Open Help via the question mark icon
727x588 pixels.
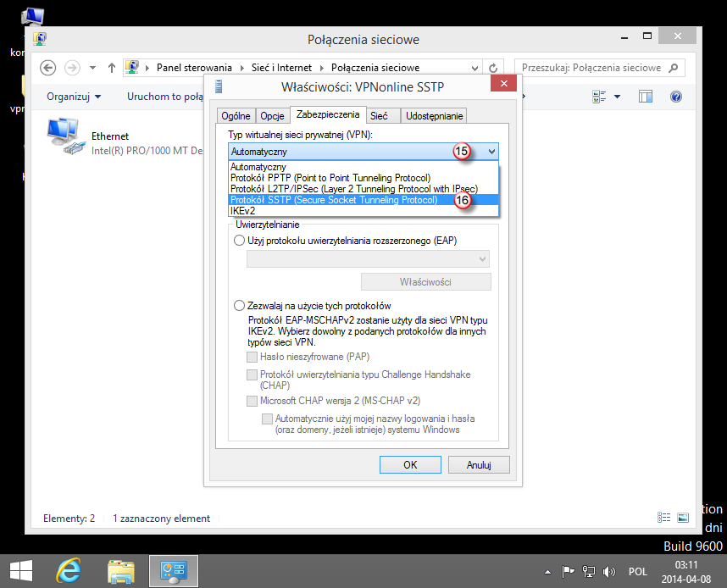[x=675, y=97]
